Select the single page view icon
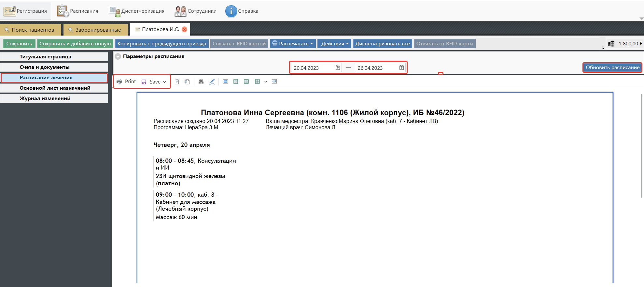 pyautogui.click(x=236, y=82)
